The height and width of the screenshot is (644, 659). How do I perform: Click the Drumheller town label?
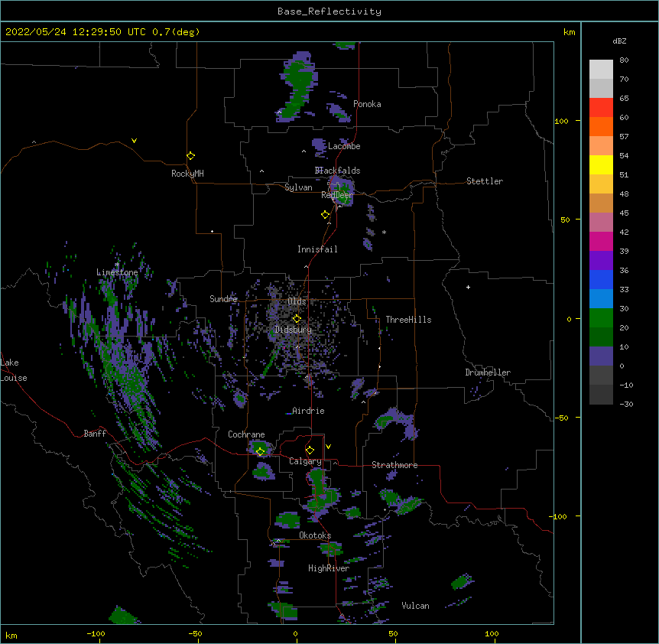(x=488, y=372)
